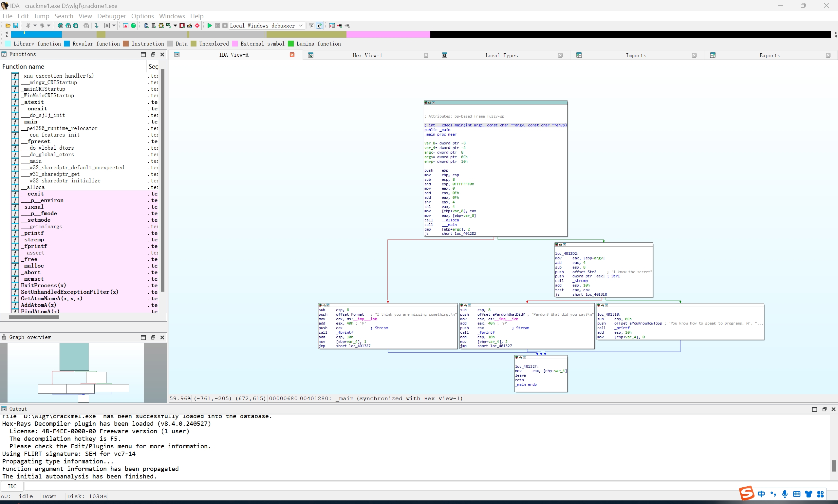Open the Debugger menu
Screen dimensions: 838x504
coord(111,16)
